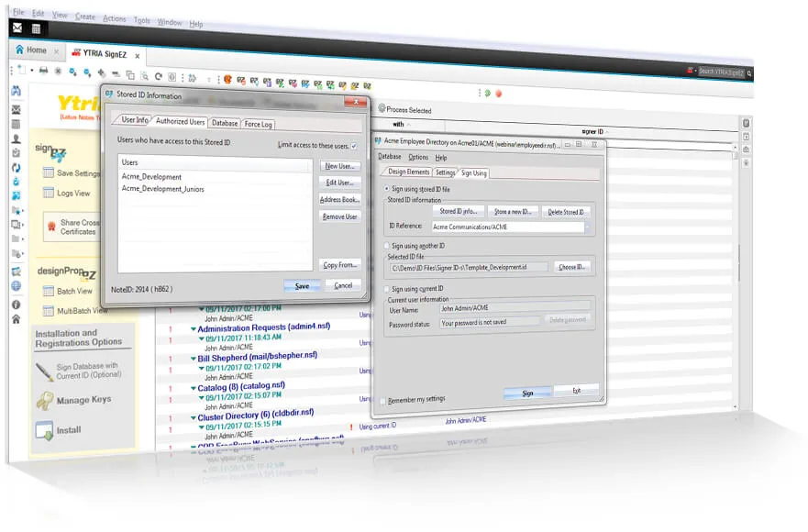Image resolution: width=808 pixels, height=532 pixels.
Task: Toggle Limit access to these users checkbox
Action: (x=353, y=147)
